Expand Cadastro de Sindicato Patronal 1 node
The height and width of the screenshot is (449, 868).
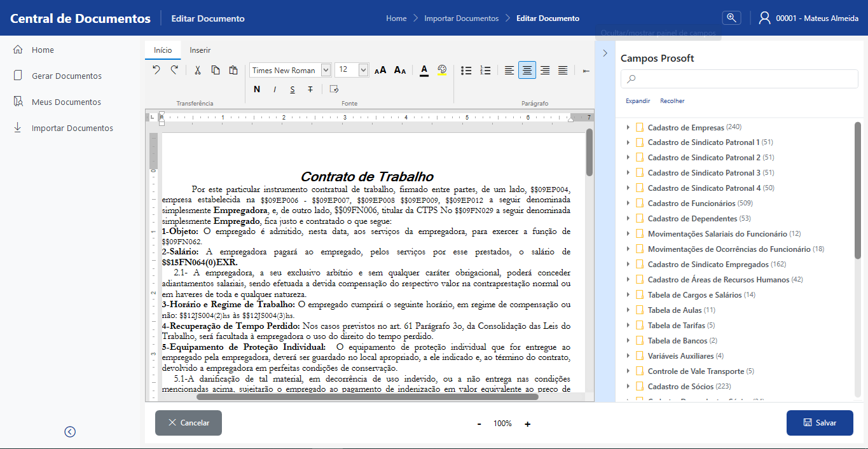click(x=628, y=142)
